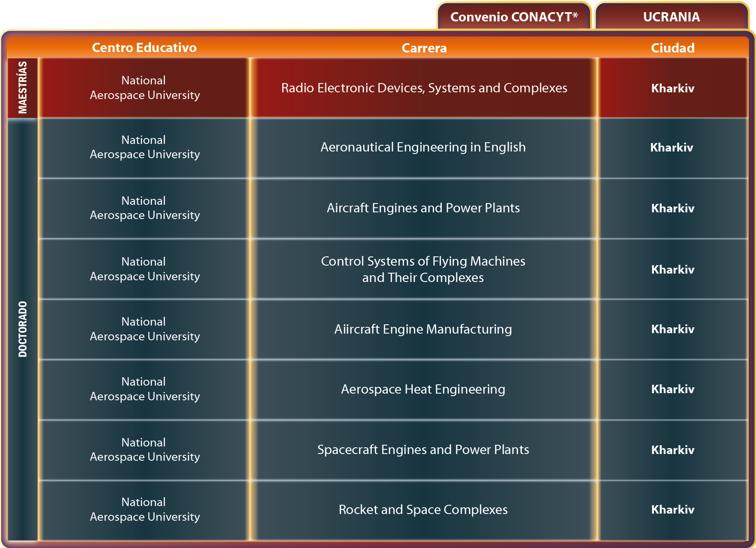756x548 pixels.
Task: Select the MAESTRÍAS vertical section label
Action: pos(23,88)
